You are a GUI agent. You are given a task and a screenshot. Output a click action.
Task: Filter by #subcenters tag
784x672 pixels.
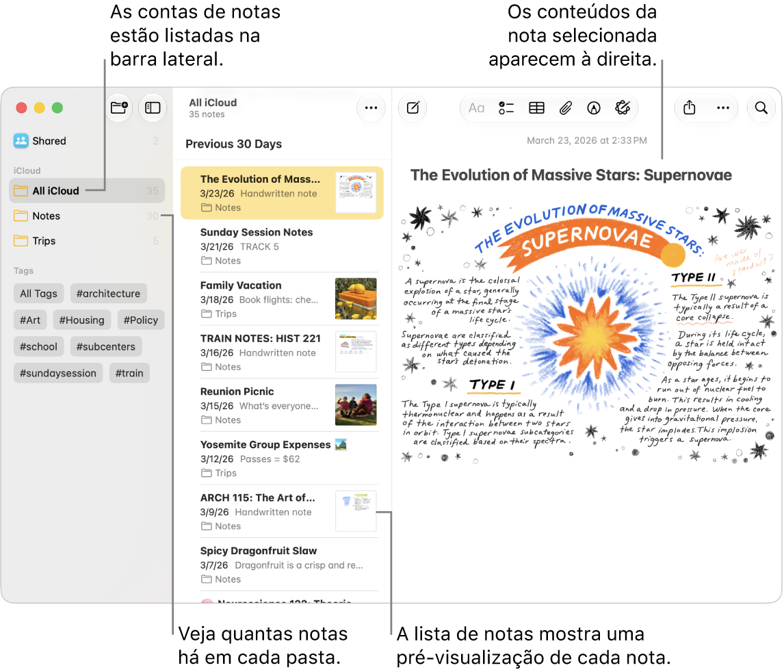(x=105, y=346)
